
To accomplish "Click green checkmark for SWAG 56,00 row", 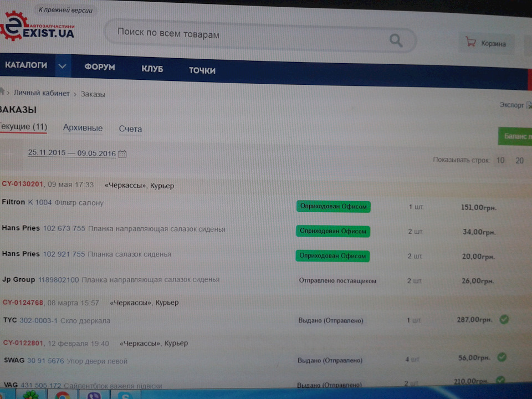I will pos(502,357).
